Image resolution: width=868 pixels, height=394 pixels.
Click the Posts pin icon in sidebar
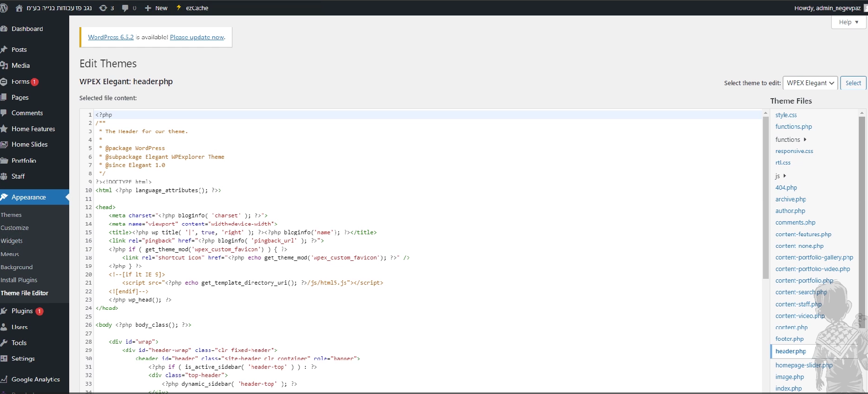tap(4, 49)
